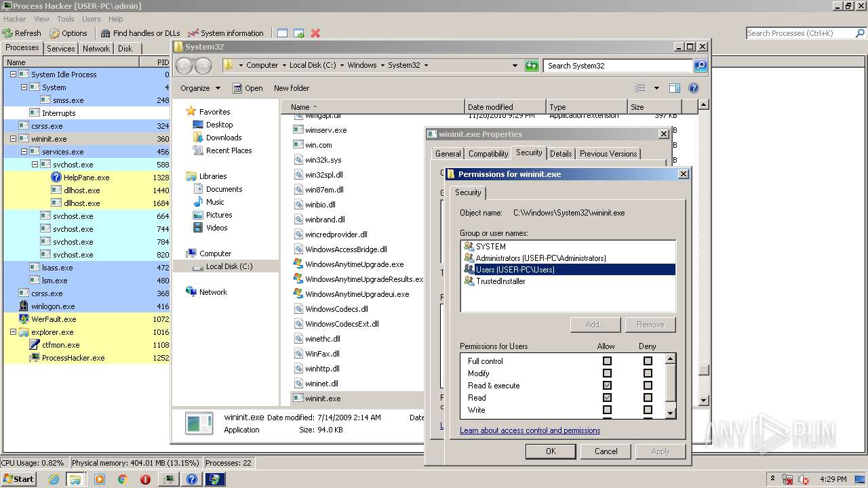Open Internet Explorer from taskbar
Viewport: 868px width, 488px height.
tap(54, 479)
